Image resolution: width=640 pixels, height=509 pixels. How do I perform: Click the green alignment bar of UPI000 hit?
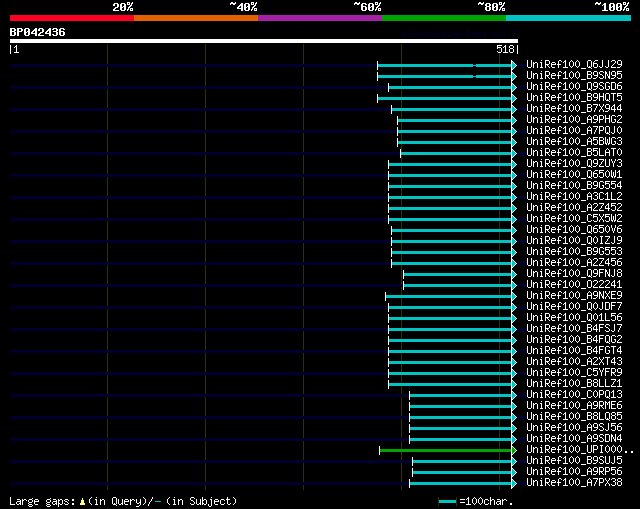(445, 451)
